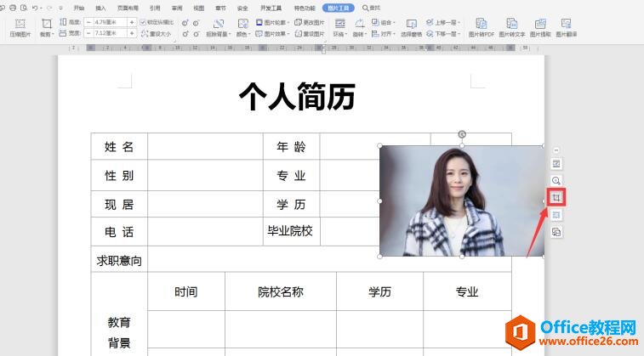Open the 页面布局 Page Layout tab
The height and width of the screenshot is (356, 644).
click(128, 8)
